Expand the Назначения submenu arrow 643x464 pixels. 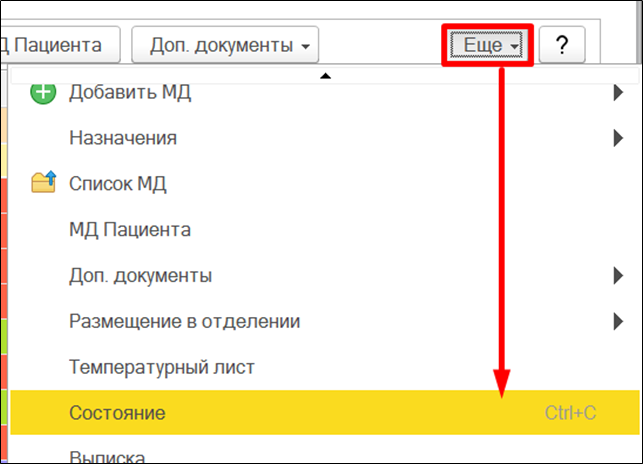point(617,138)
